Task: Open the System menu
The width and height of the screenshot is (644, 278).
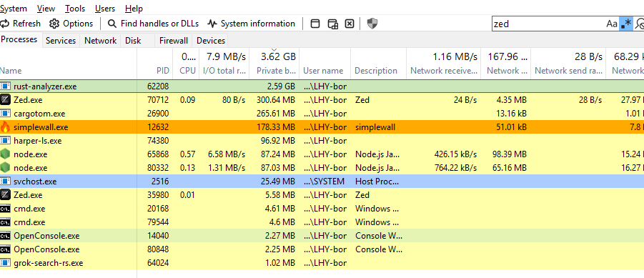Action: click(14, 8)
